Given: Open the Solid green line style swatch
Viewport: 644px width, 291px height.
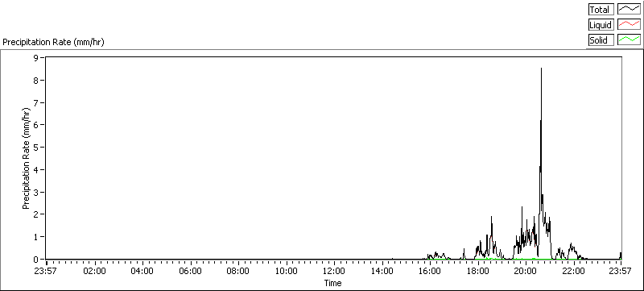Looking at the screenshot, I should 629,40.
